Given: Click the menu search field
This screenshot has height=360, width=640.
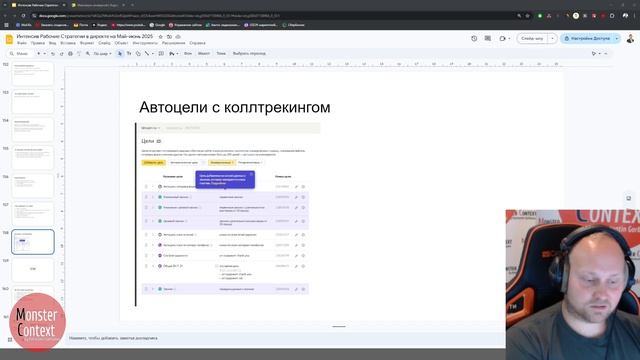Looking at the screenshot, I should coord(21,53).
